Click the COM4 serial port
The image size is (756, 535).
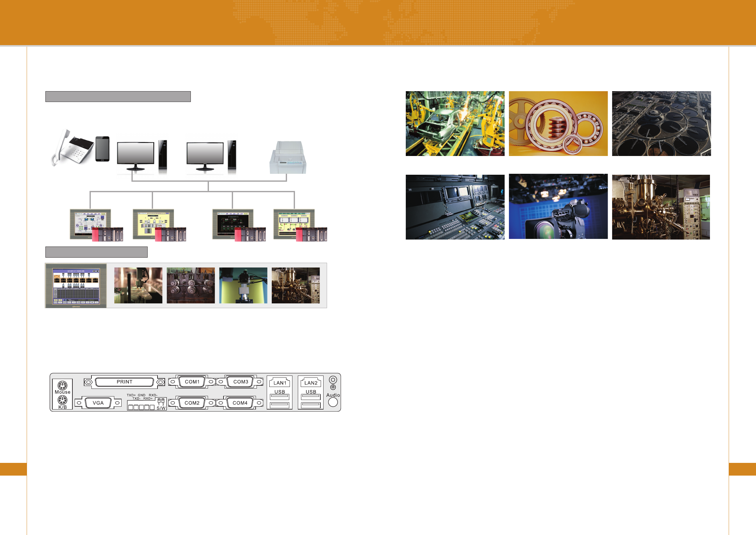[240, 403]
